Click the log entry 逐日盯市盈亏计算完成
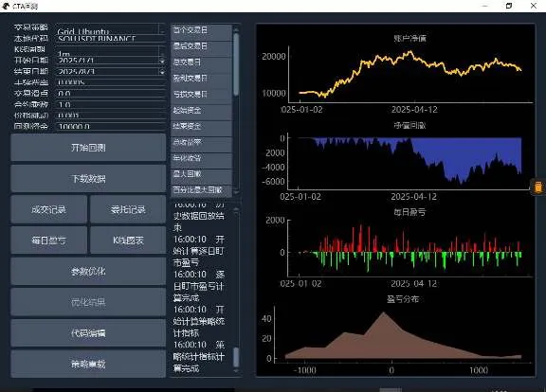The image size is (546, 392). coord(198,286)
